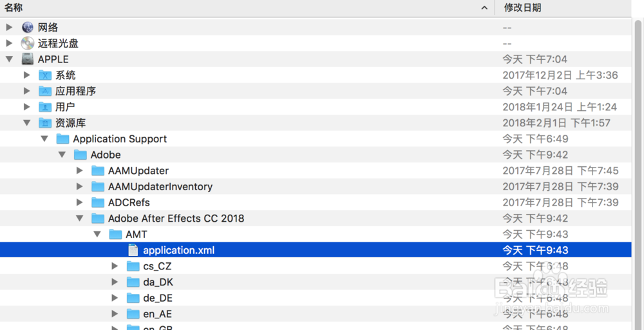
Task: Expand the de_DE folder
Action: point(115,298)
